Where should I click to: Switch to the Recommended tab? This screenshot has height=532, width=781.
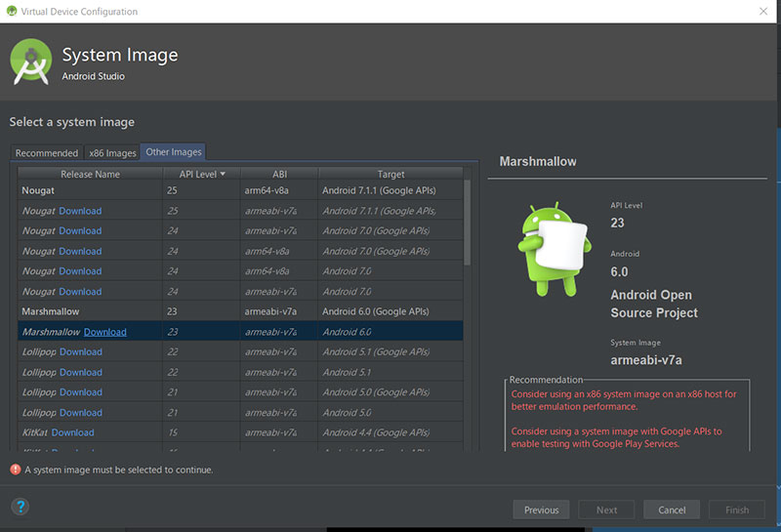tap(47, 152)
